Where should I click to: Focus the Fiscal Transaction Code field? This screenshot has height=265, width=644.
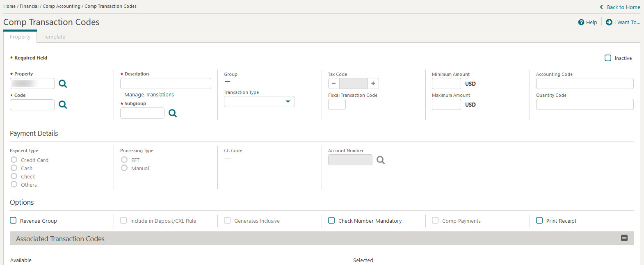tap(337, 105)
